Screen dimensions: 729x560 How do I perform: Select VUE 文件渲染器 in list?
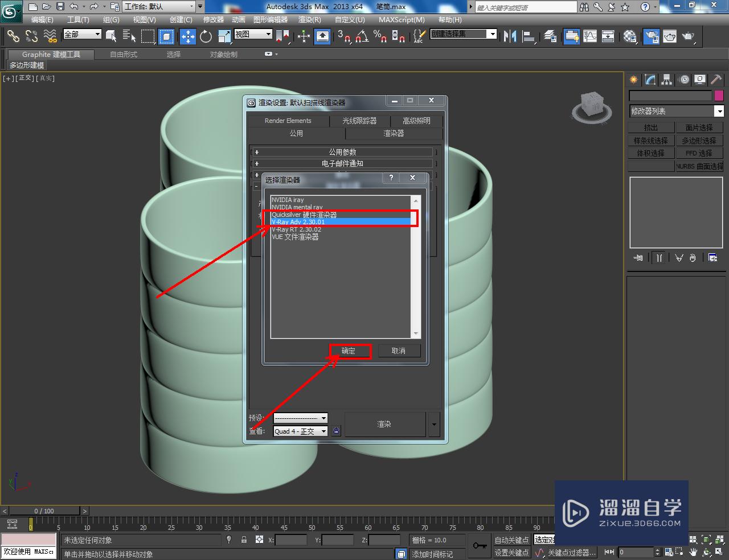tap(341, 237)
